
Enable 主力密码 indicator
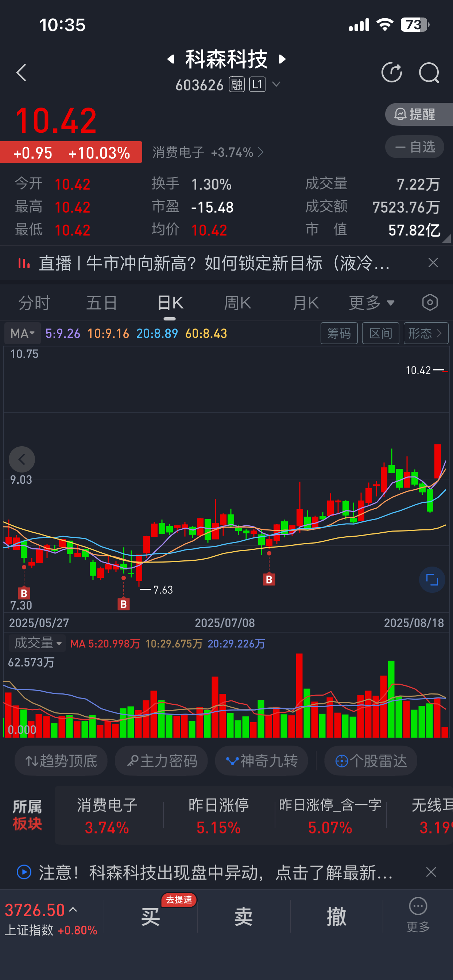click(162, 761)
